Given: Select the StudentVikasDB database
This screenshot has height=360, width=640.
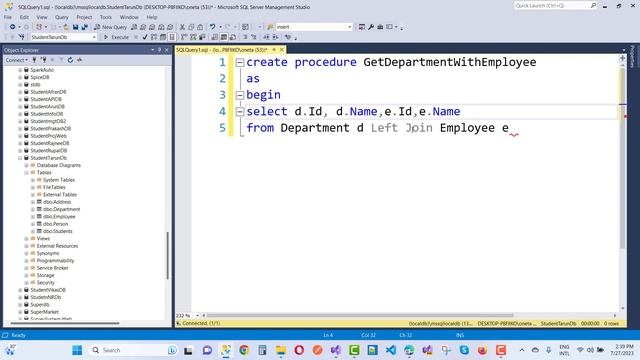Looking at the screenshot, I should click(x=48, y=290).
